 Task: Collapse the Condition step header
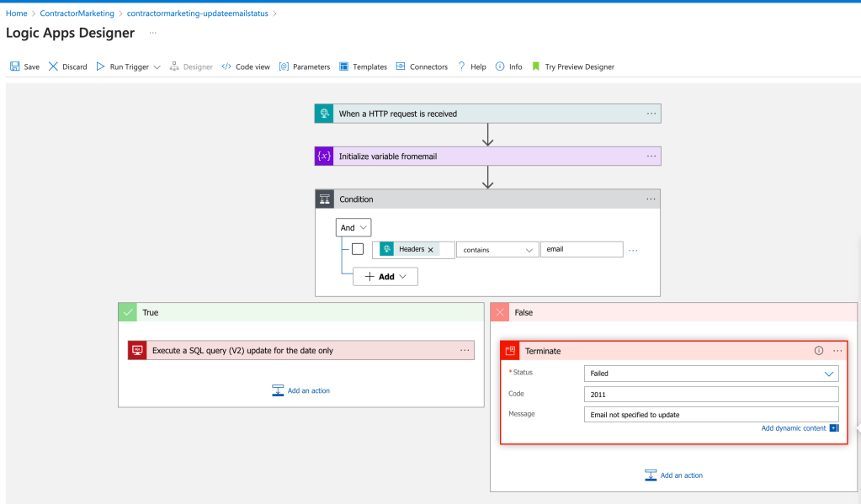[487, 199]
